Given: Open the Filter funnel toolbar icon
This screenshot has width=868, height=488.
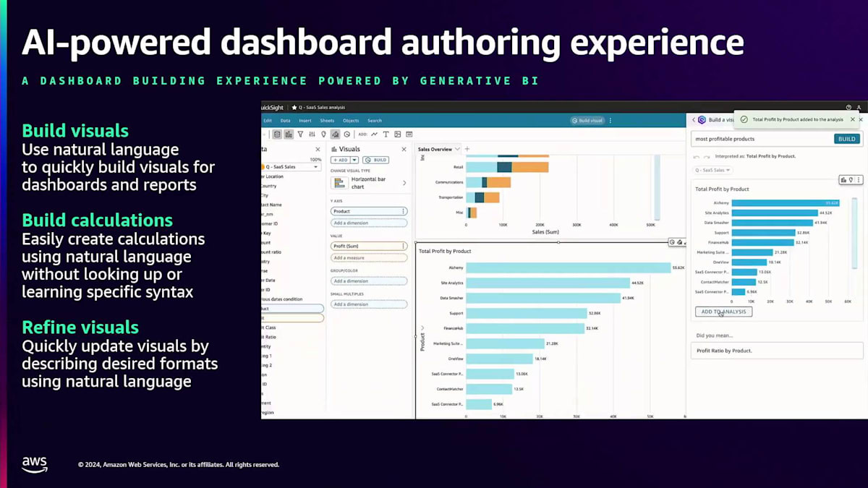Looking at the screenshot, I should [300, 134].
